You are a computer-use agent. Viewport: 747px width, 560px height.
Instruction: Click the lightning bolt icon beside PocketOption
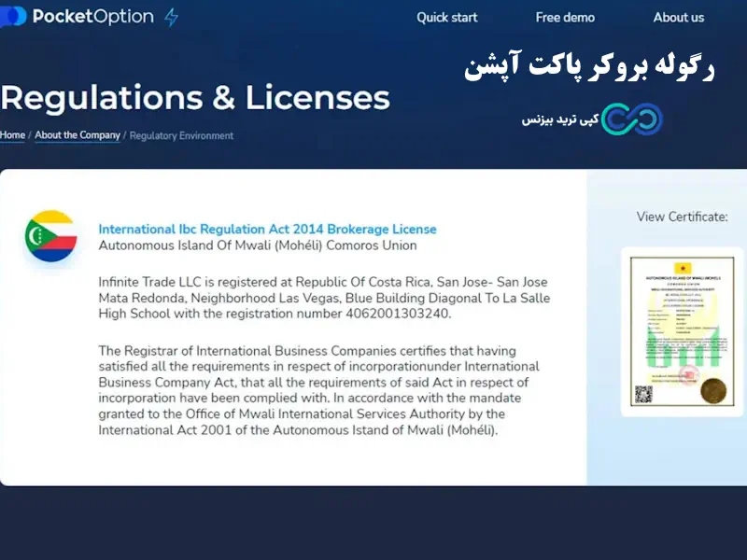(171, 17)
